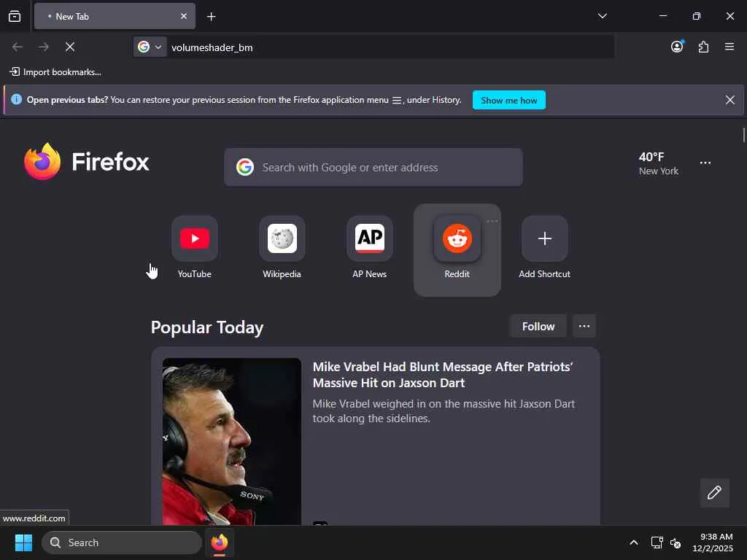Click the pencil customize new tab icon
747x560 pixels.
click(x=714, y=492)
